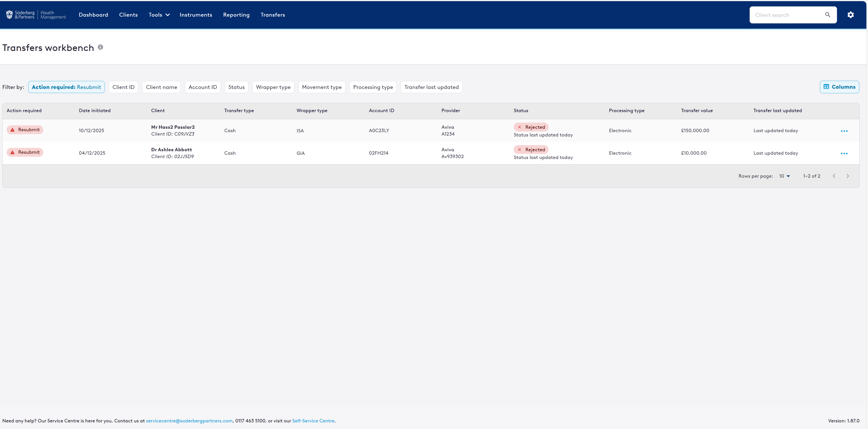Open more options for Dr Ashlee Abbott row

tap(844, 154)
